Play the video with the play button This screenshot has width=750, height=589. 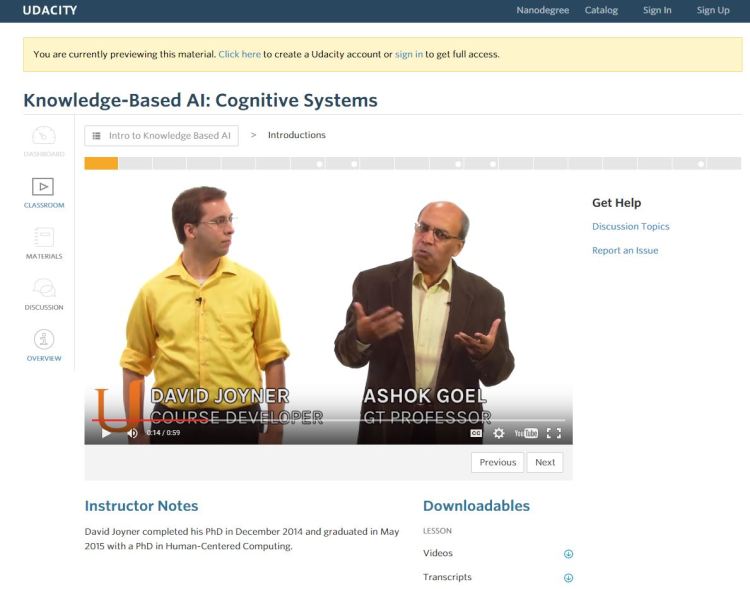click(106, 433)
